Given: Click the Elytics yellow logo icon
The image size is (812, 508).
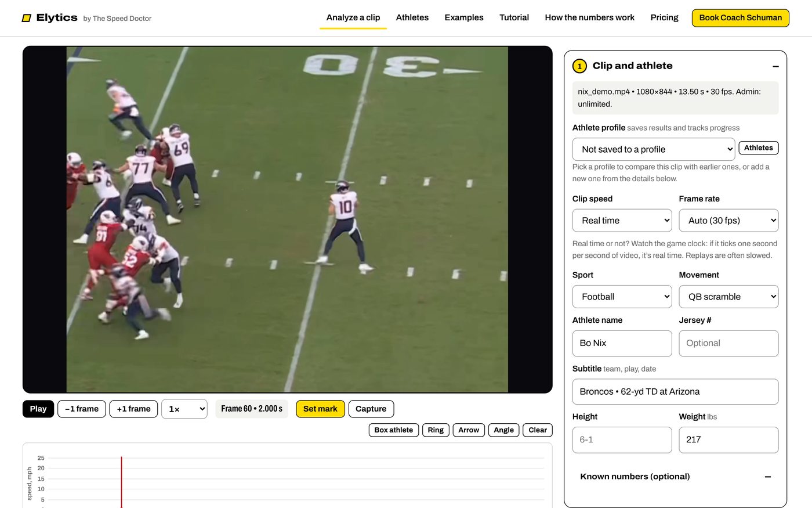Looking at the screenshot, I should [x=26, y=18].
